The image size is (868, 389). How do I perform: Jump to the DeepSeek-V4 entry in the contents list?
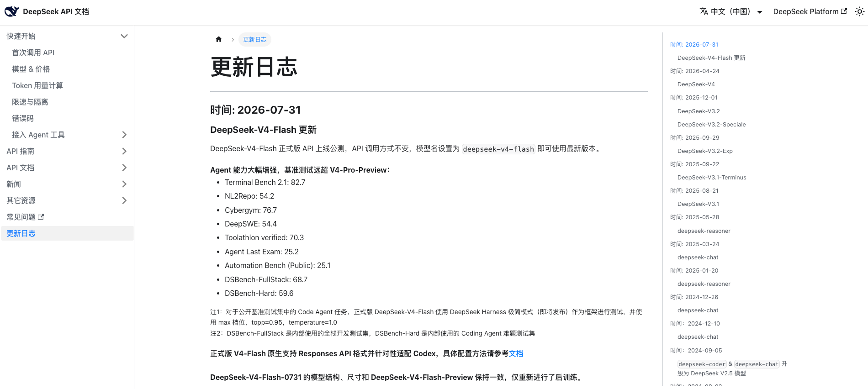pos(696,84)
